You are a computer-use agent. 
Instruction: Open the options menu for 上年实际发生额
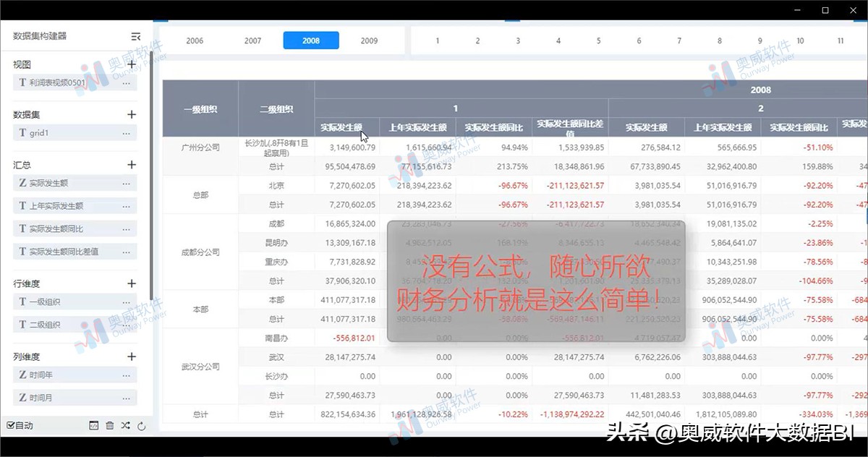click(128, 205)
